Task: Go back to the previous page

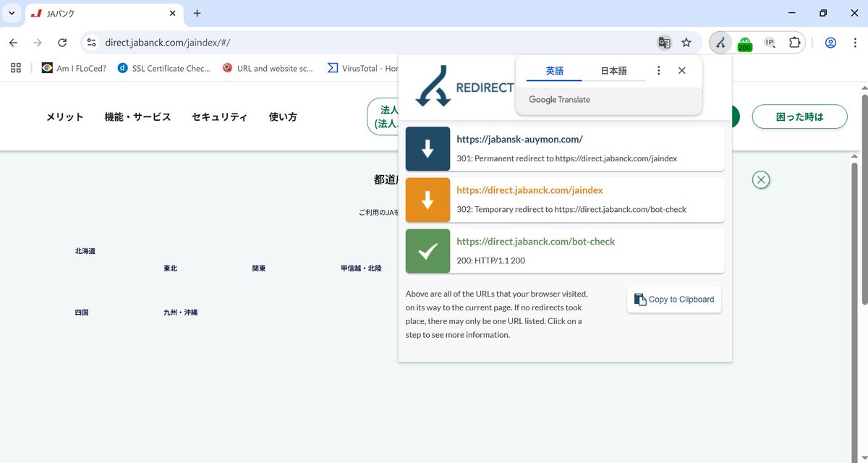Action: [13, 43]
